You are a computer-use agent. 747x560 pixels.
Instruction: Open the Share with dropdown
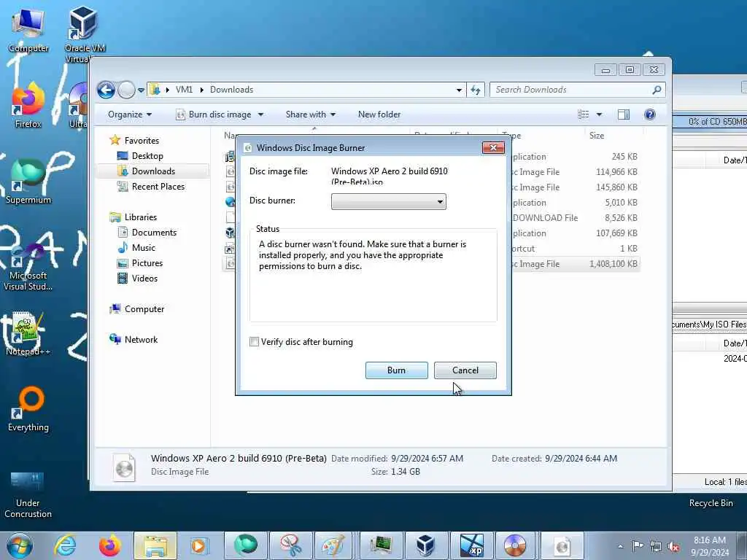click(x=311, y=114)
